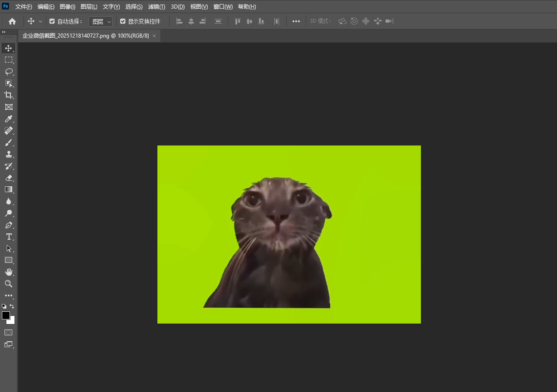Viewport: 557px width, 392px height.
Task: Pick the Eyedropper tool
Action: pyautogui.click(x=9, y=119)
